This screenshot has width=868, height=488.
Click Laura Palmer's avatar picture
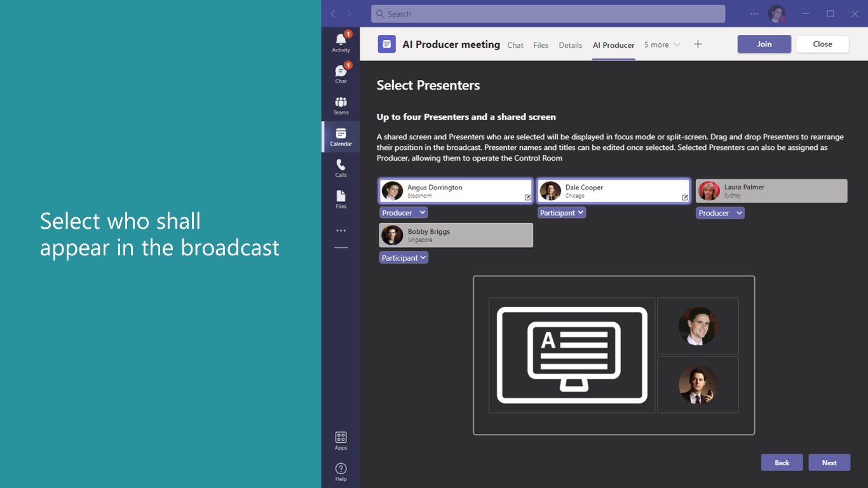click(709, 191)
